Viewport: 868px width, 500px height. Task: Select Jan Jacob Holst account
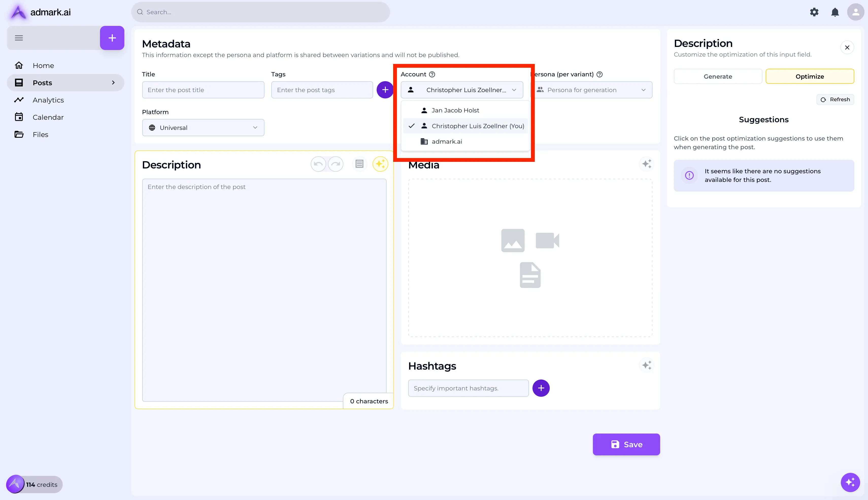pos(455,110)
